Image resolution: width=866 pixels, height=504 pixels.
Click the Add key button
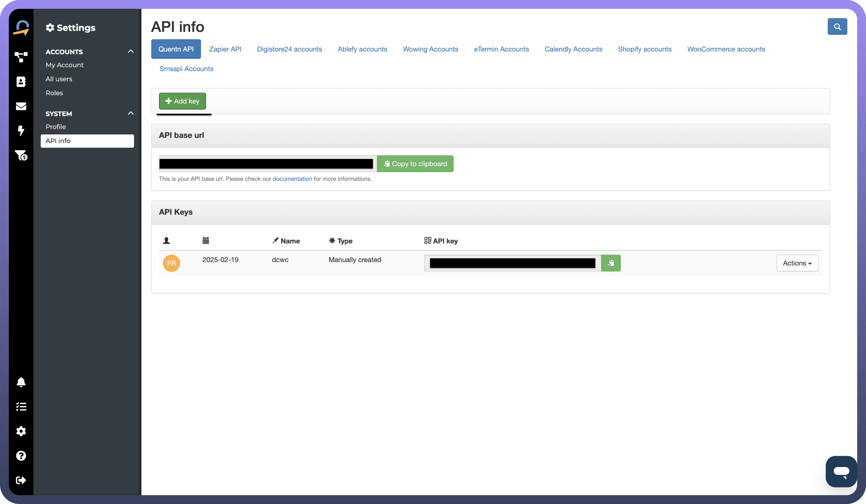point(182,101)
